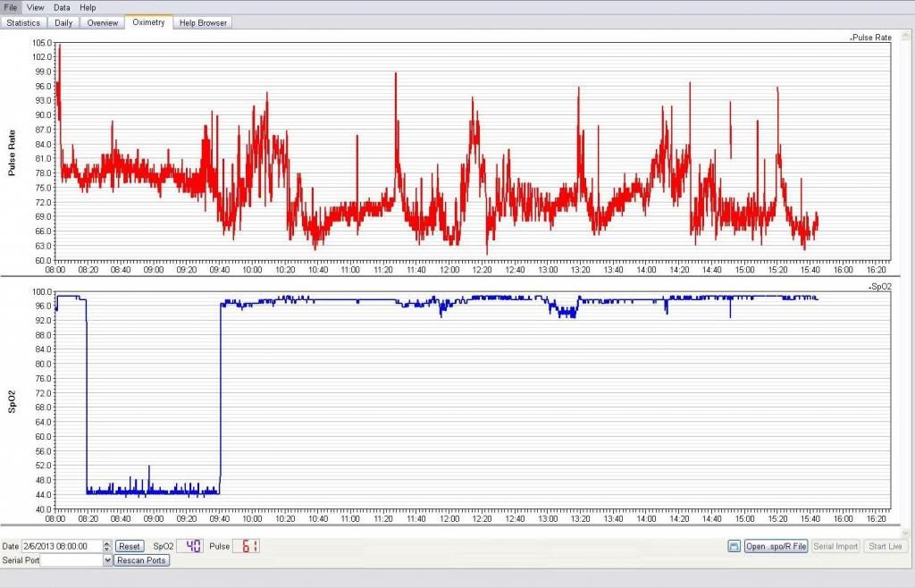Viewport: 915px width, 588px height.
Task: Click the vertical Pulse Rate axis title
Action: pos(12,153)
